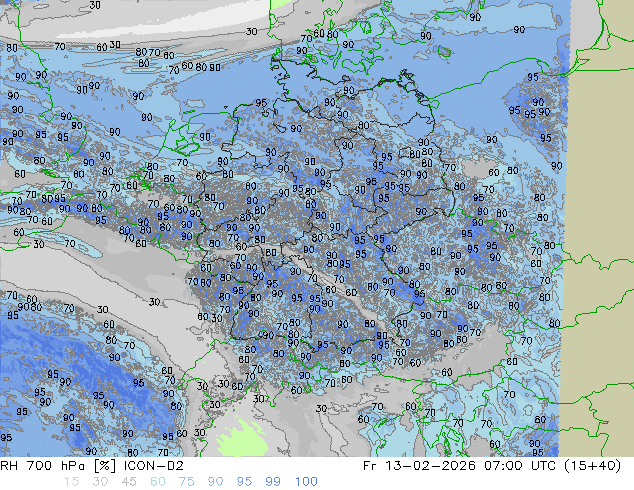Screen dimensions: 634x490
Task: Click the '90' label in top-right corner
Action: point(475,17)
